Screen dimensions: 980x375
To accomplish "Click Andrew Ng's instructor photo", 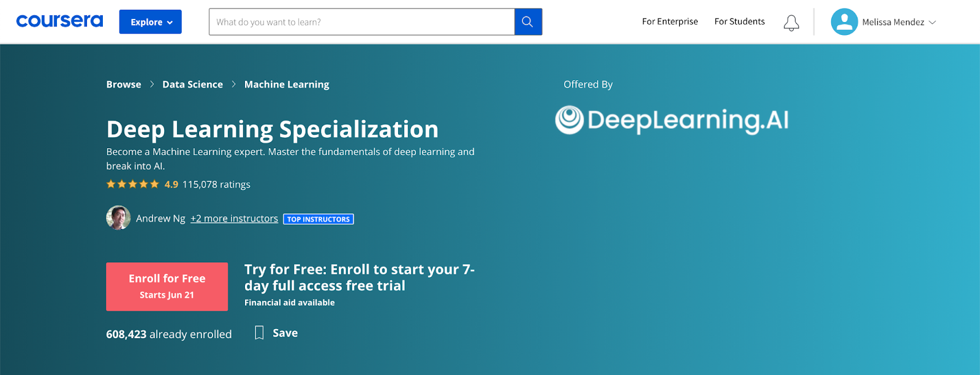I will 118,218.
